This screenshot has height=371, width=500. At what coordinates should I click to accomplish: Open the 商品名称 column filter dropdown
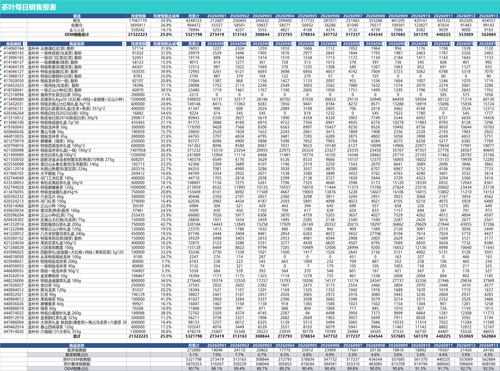[x=125, y=44]
